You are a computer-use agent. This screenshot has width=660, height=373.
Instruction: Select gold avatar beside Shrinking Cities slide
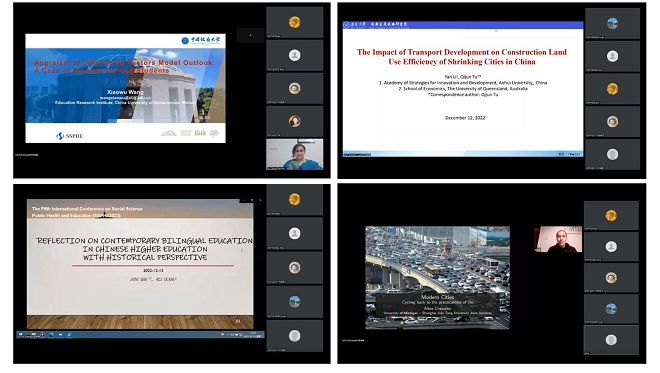point(612,89)
